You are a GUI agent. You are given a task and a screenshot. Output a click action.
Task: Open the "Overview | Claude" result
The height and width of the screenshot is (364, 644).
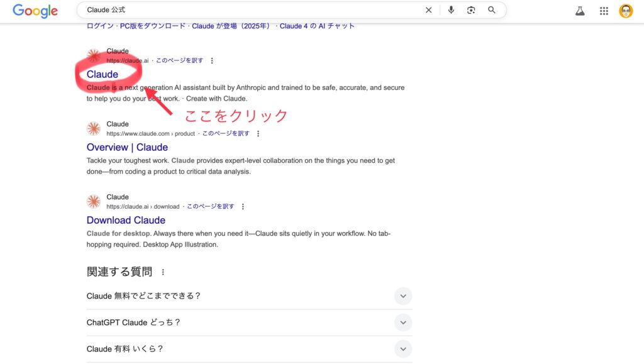click(127, 147)
